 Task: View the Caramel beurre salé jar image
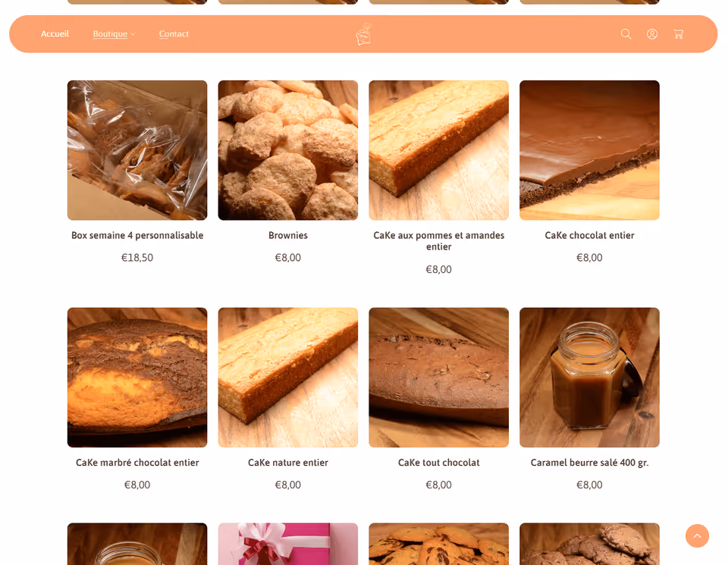click(589, 378)
